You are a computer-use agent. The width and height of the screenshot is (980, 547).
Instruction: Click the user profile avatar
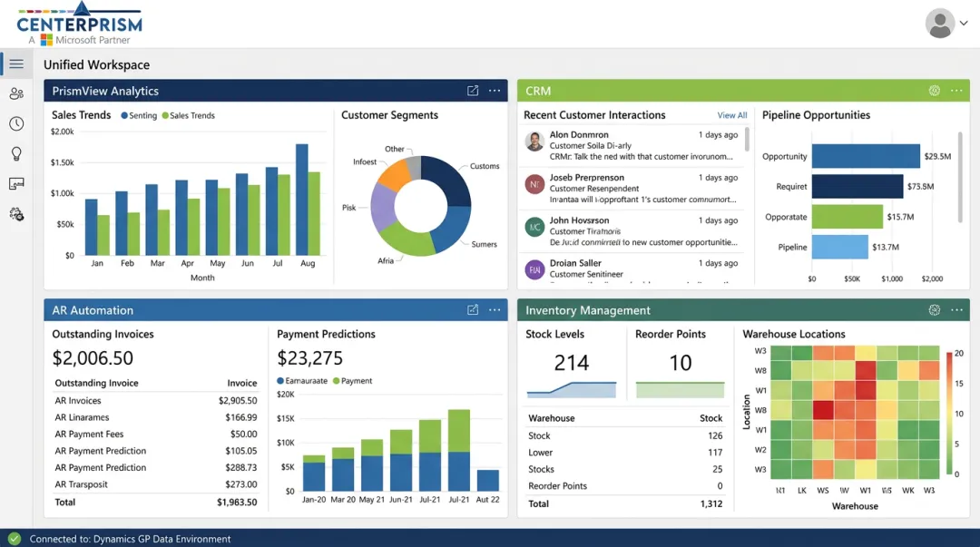coord(939,23)
